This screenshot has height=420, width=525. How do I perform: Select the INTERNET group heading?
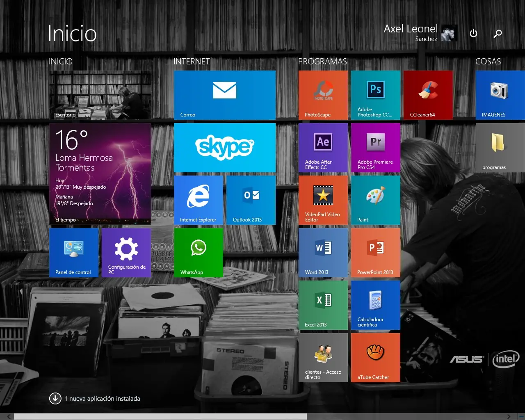tap(192, 62)
